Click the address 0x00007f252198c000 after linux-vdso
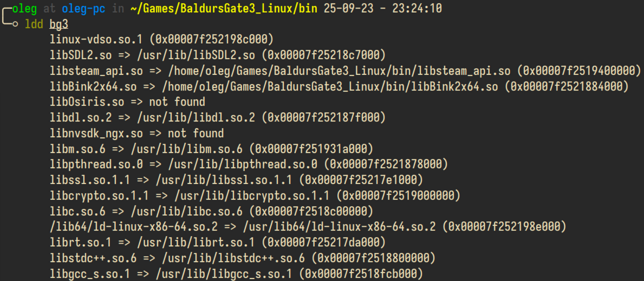The height and width of the screenshot is (281, 644). pyautogui.click(x=212, y=40)
